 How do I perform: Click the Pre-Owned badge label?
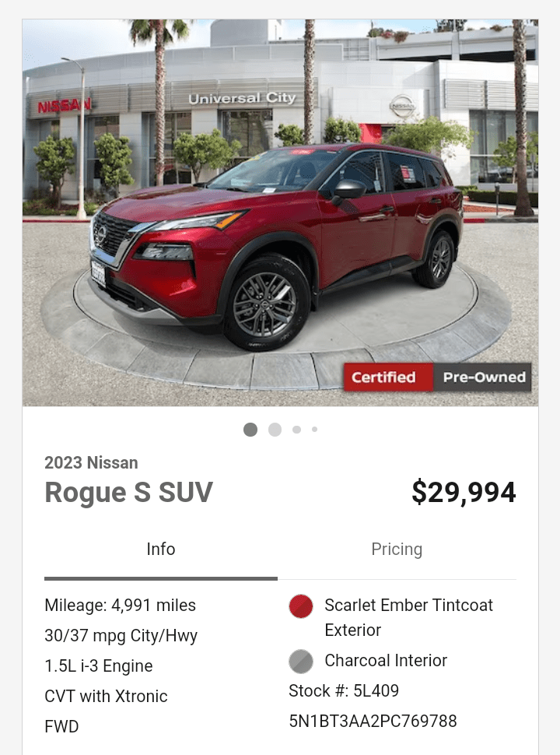pos(482,377)
